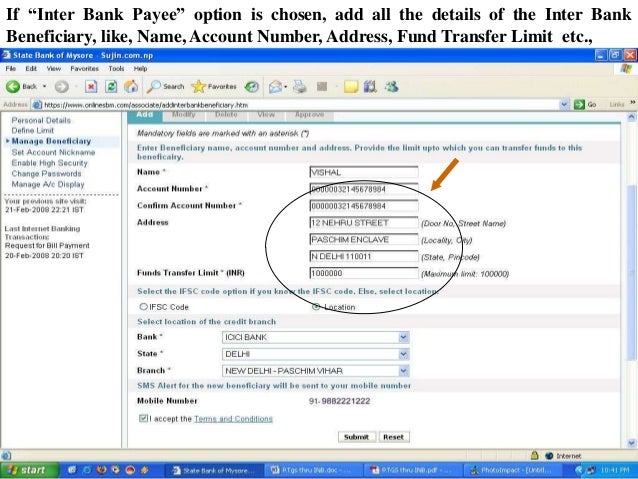Viewport: 638px width, 479px height.
Task: Switch to the Modify tab
Action: (184, 115)
